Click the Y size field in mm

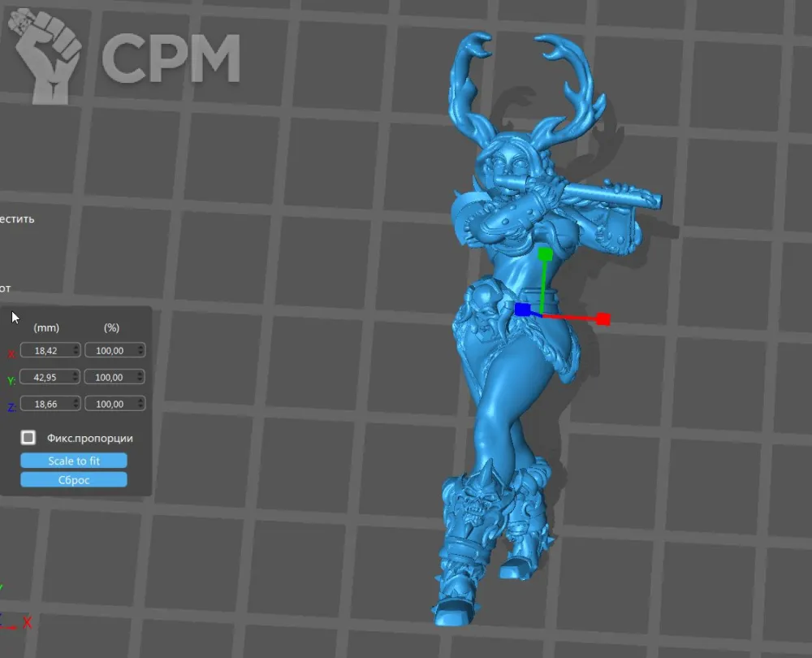point(45,377)
